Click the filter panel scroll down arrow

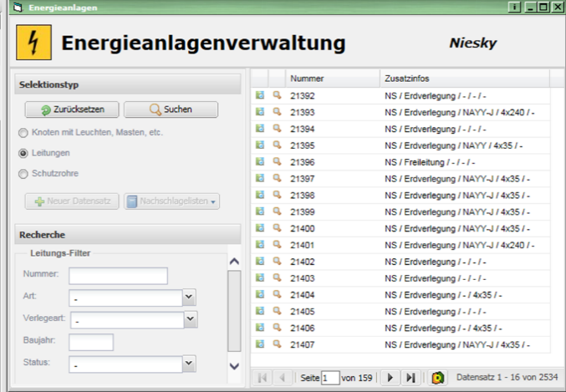tap(234, 366)
